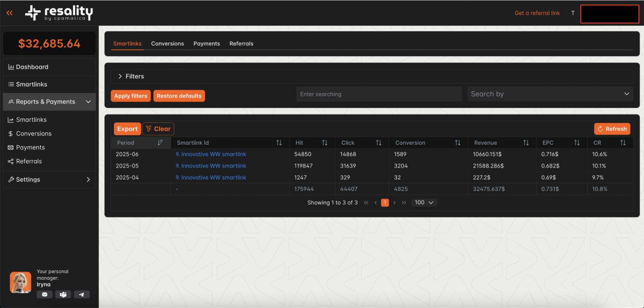
Task: Go to last page of results
Action: click(x=404, y=203)
